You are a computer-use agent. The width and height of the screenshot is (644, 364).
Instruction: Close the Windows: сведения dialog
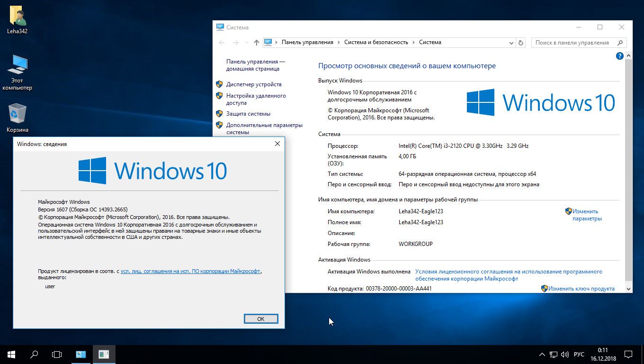pyautogui.click(x=277, y=144)
